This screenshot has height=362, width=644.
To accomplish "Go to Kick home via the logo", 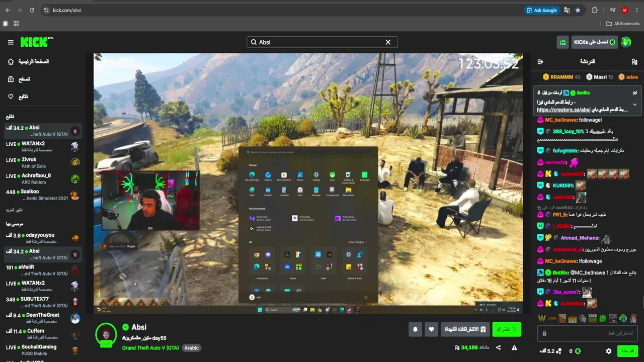I will point(37,42).
